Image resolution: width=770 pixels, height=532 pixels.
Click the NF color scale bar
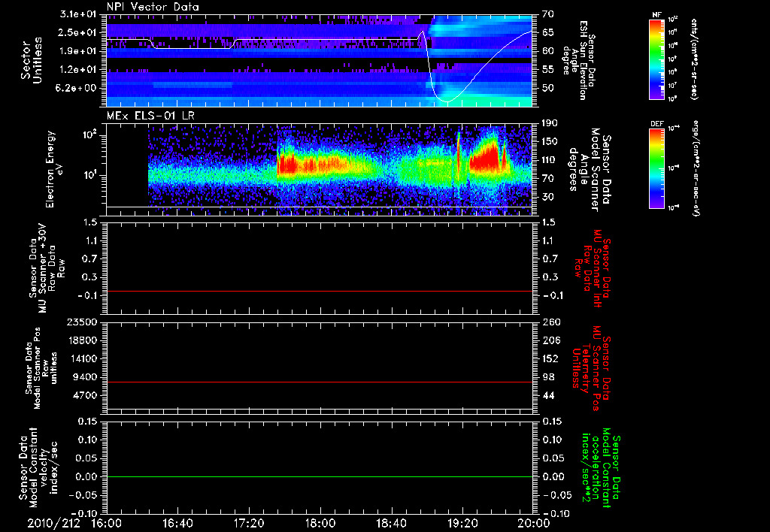pos(657,59)
